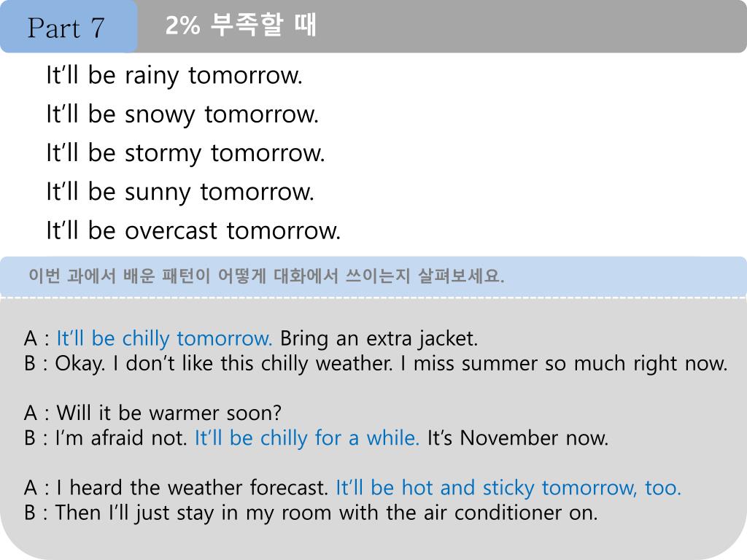Viewport: 747px width, 560px height.
Task: Click sentence It'll be overcast tomorrow
Action: pyautogui.click(x=193, y=231)
